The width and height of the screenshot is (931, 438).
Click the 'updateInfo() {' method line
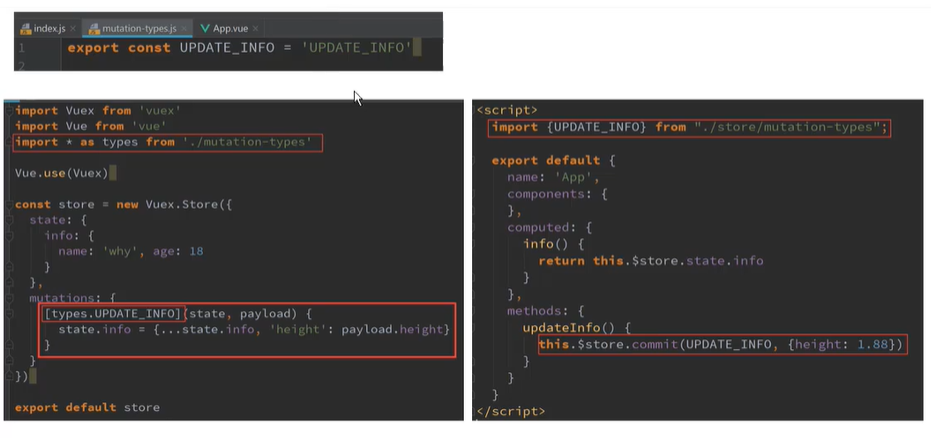[576, 328]
